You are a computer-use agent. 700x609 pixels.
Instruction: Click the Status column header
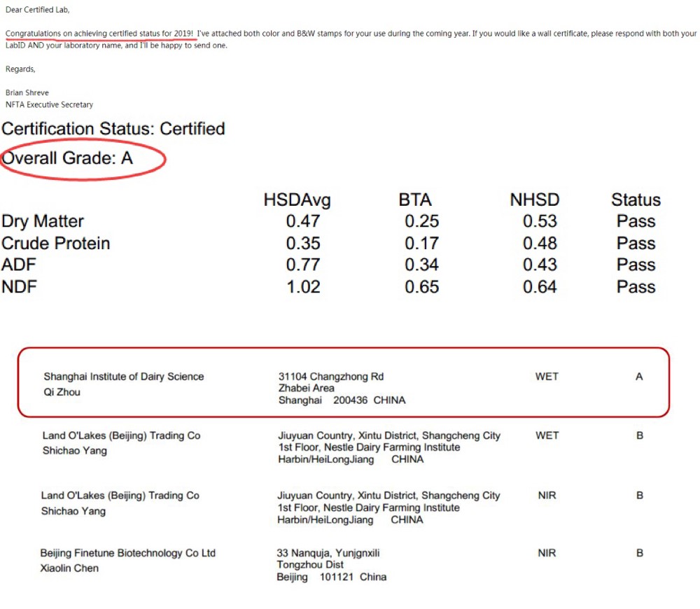(x=636, y=200)
